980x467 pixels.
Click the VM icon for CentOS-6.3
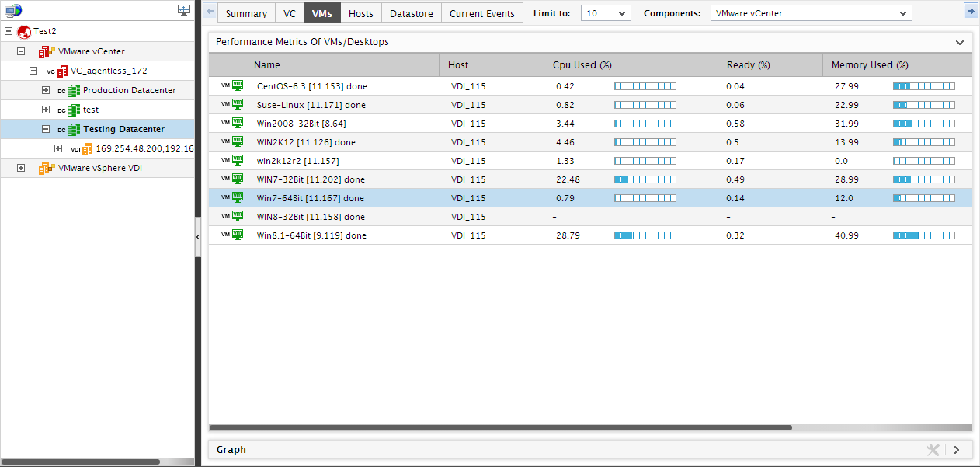(238, 85)
